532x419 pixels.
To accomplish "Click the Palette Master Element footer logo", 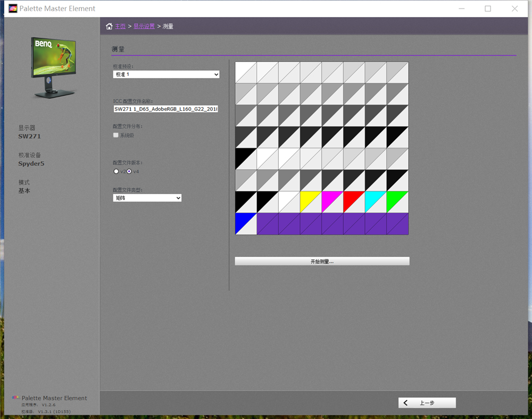I will (x=16, y=398).
